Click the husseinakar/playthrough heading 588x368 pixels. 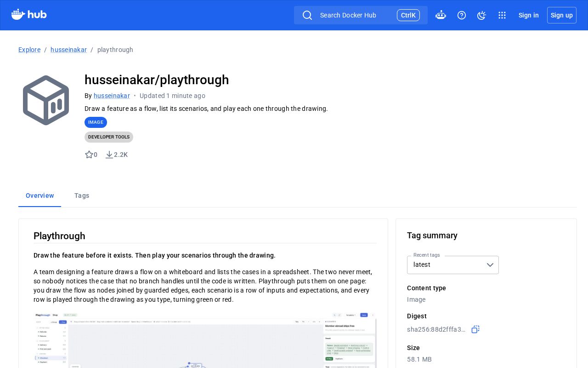pos(157,80)
